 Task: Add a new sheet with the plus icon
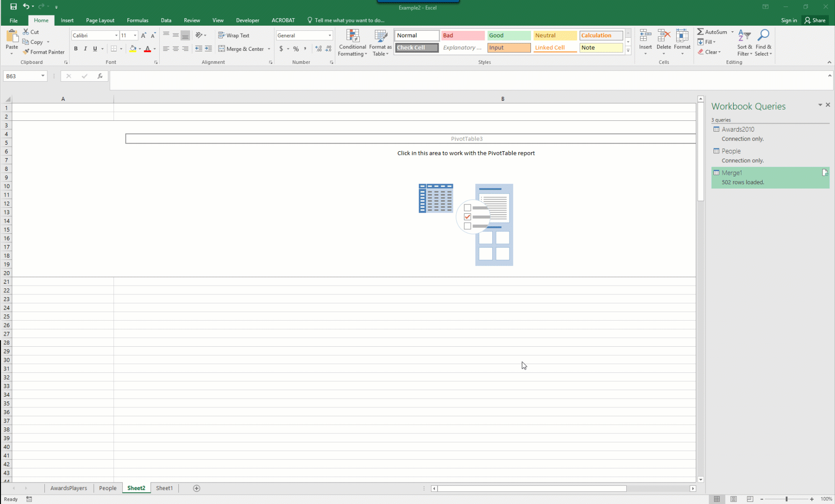pos(197,488)
